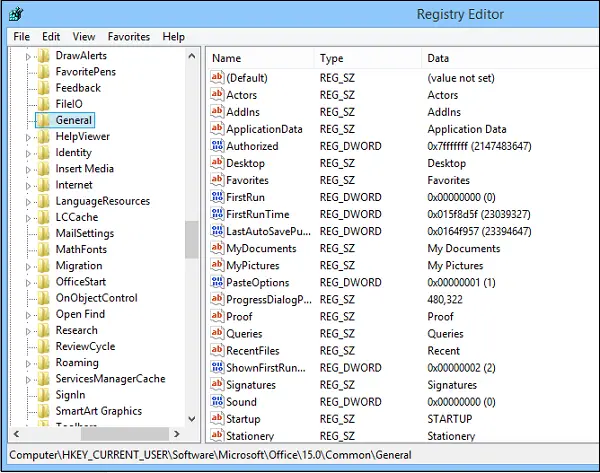Click the AddIns string value icon
Image resolution: width=600 pixels, height=473 pixels.
tap(217, 112)
